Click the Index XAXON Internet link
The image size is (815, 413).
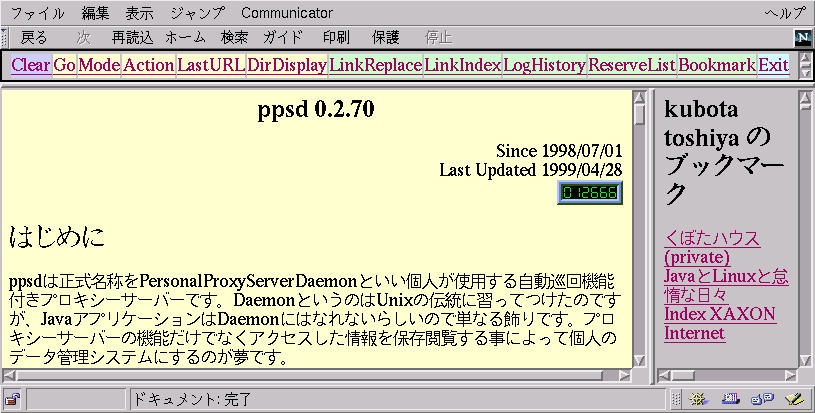tap(720, 323)
